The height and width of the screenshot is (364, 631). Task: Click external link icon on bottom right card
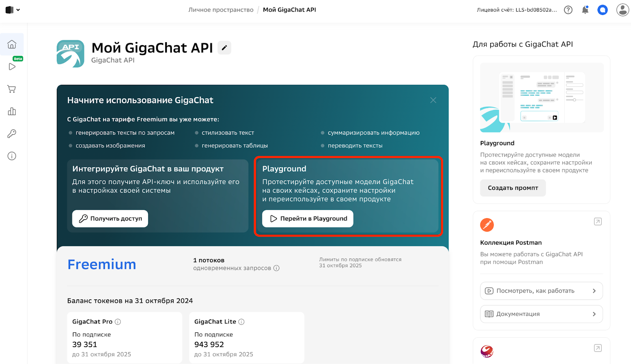click(x=598, y=348)
